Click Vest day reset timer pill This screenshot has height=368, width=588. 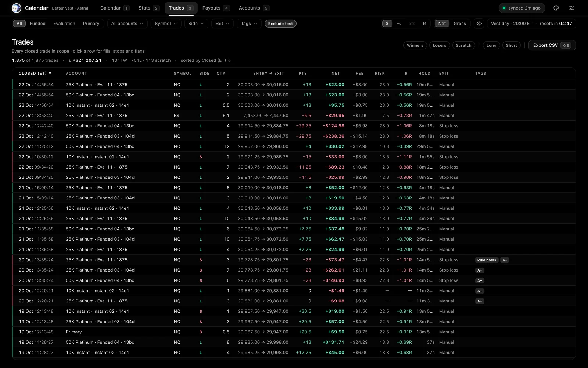pos(531,24)
